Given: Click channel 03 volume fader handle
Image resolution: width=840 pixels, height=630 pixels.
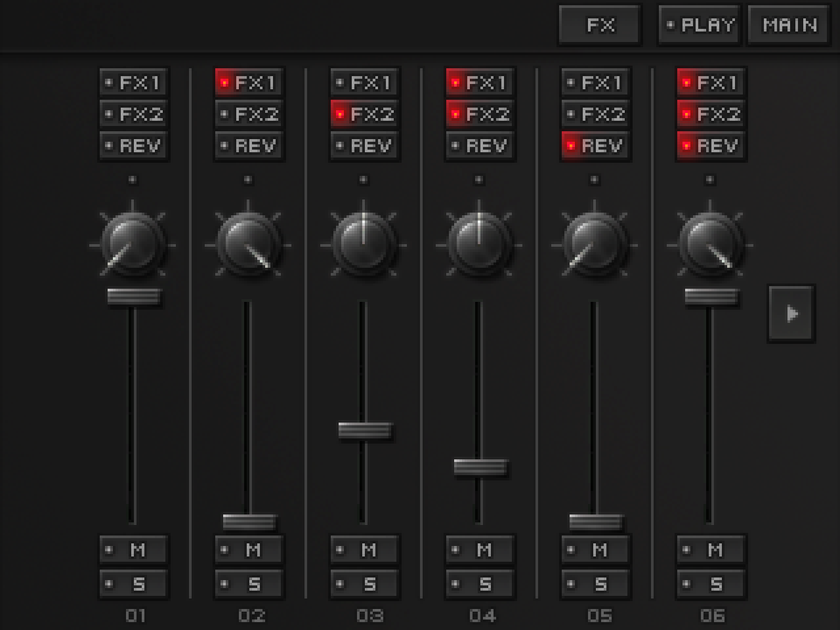Looking at the screenshot, I should [365, 430].
